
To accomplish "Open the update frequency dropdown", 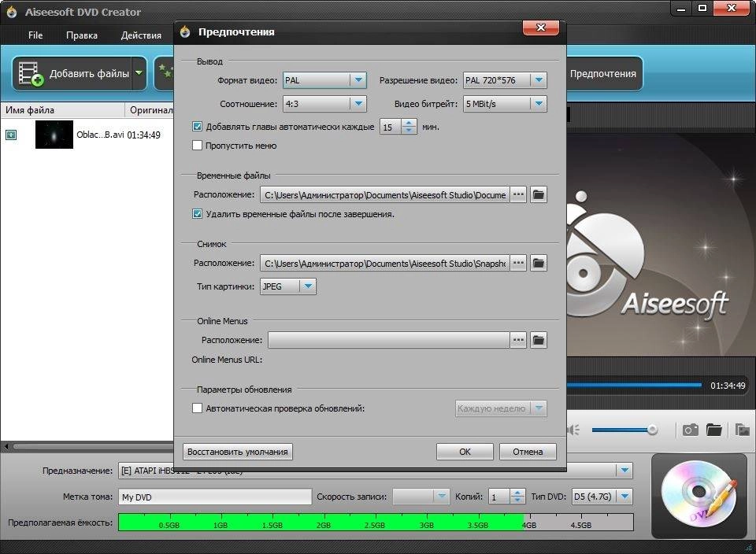I will pos(539,408).
